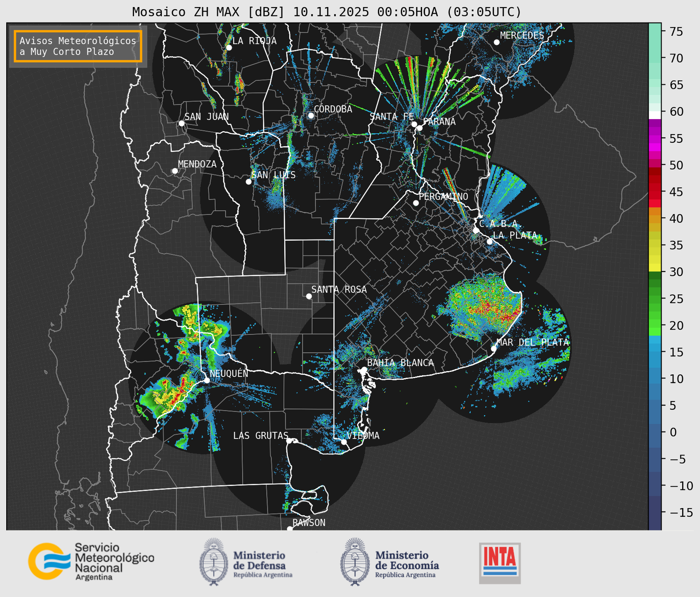700x597 pixels.
Task: Click the Ministerio de Economía emblem
Action: point(354,562)
